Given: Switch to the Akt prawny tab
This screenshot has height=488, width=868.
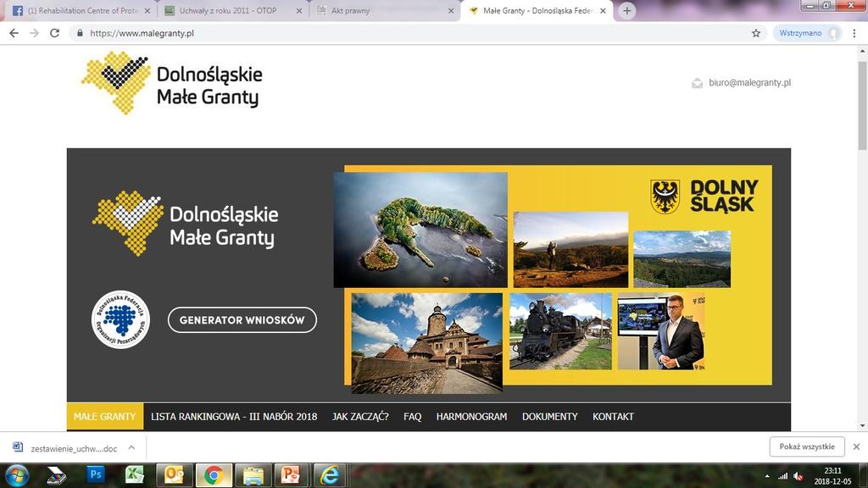Looking at the screenshot, I should 383,10.
